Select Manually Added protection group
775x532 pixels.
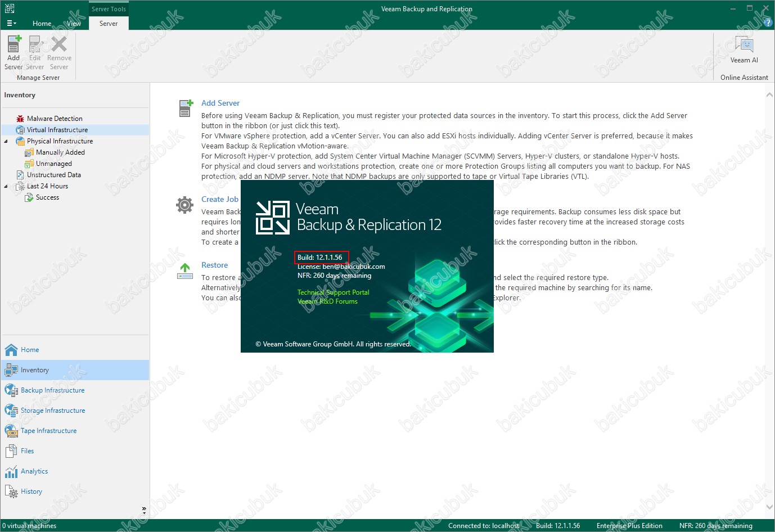click(60, 152)
